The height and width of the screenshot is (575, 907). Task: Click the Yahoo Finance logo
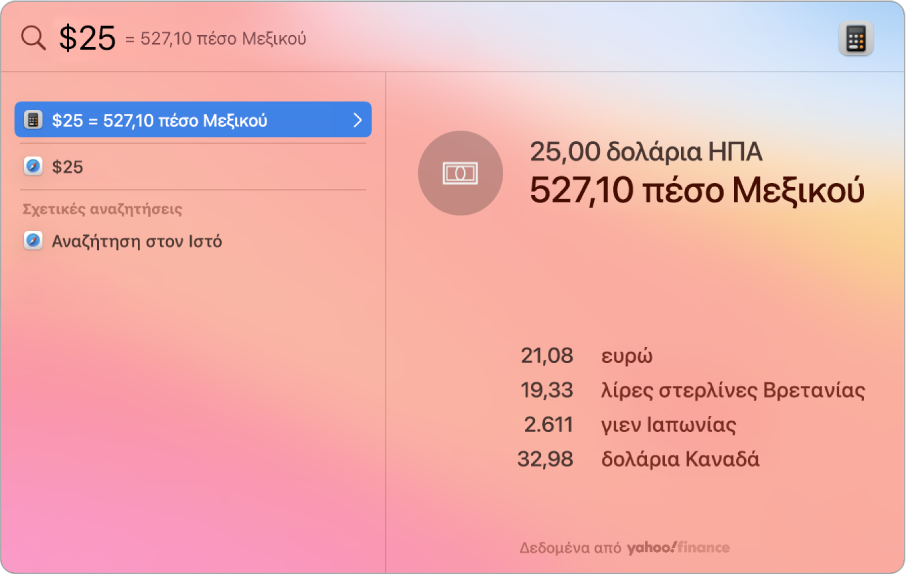(x=678, y=548)
